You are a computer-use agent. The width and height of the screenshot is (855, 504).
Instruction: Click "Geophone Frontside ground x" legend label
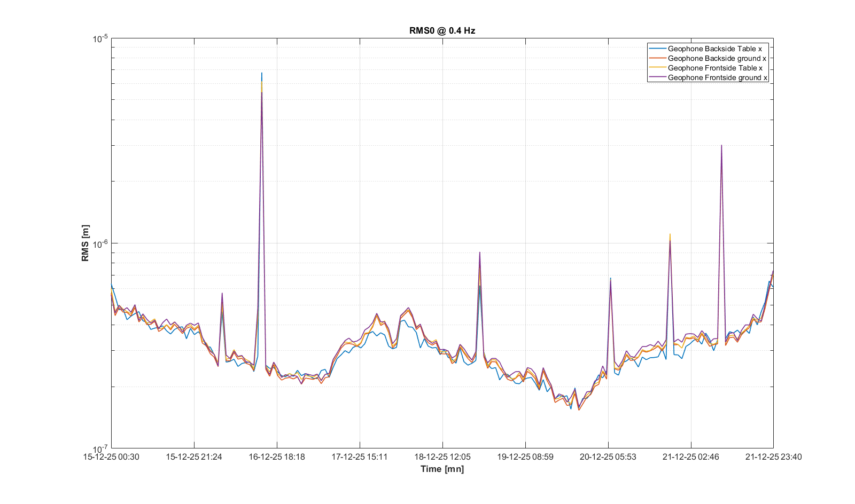tap(717, 77)
